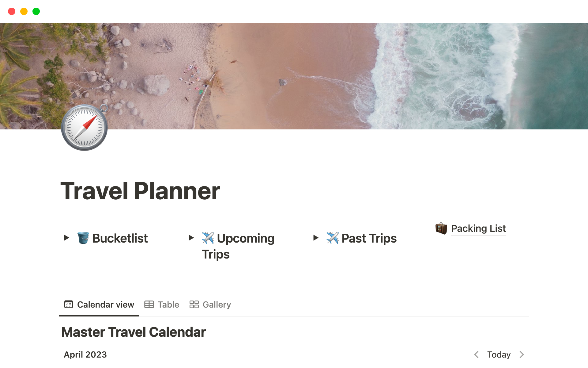Screen dimensions: 588x368
Task: Click the Upcoming Trips airplane icon
Action: tap(208, 238)
